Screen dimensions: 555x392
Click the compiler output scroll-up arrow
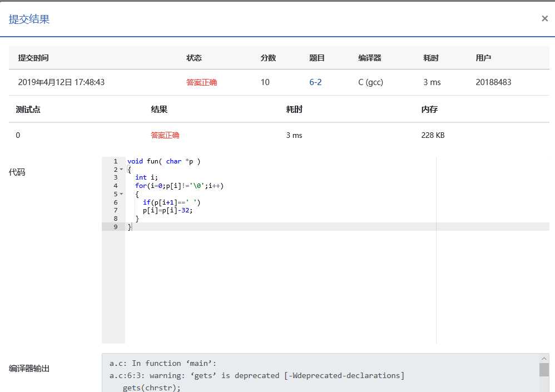pos(544,359)
